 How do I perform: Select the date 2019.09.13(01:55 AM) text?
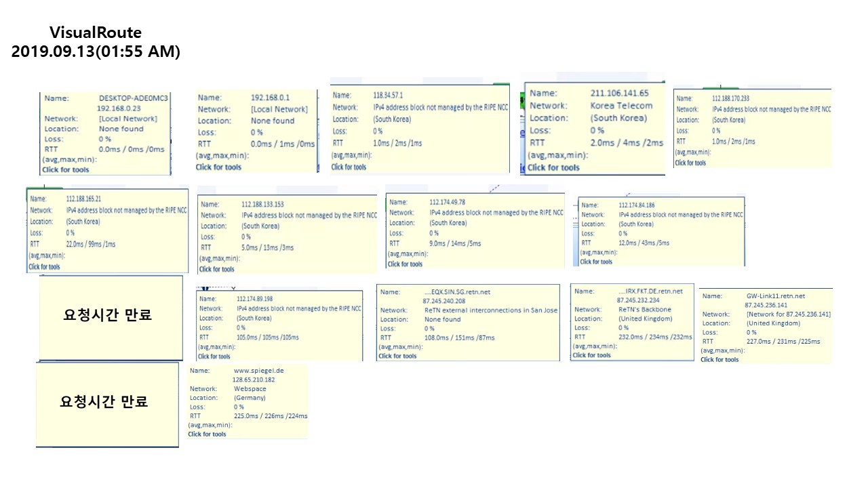point(96,52)
